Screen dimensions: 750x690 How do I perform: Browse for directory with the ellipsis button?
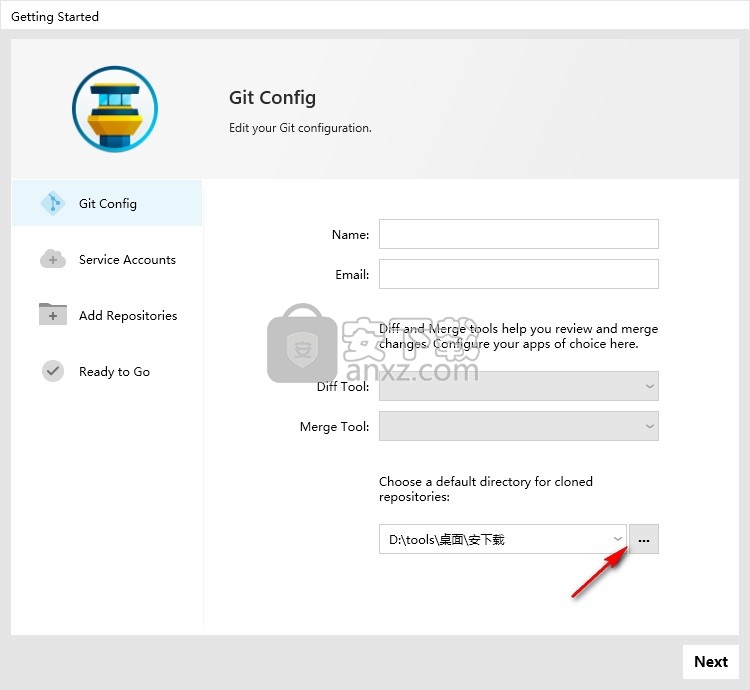[644, 539]
